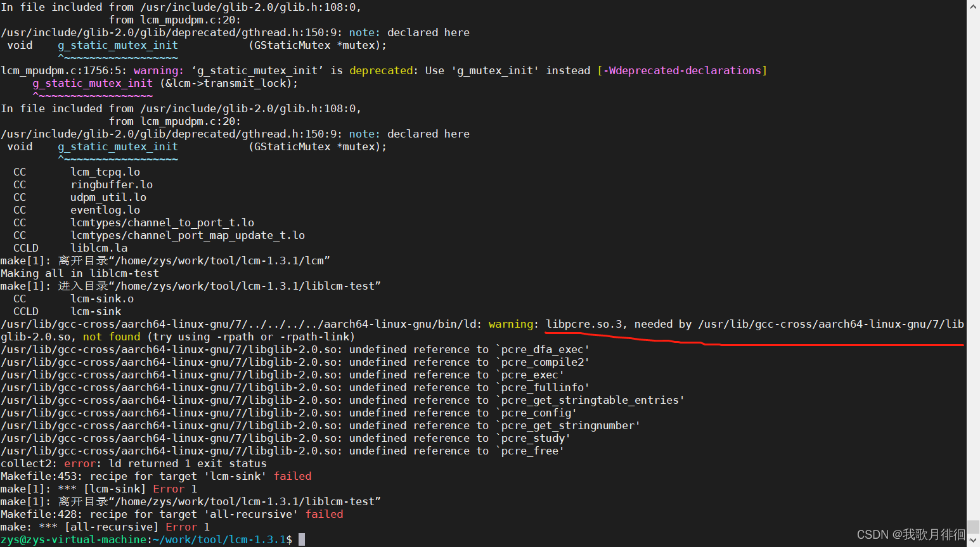The image size is (980, 547).
Task: Click the magenta '-Wdeprecated-declarations' text
Action: tap(682, 70)
